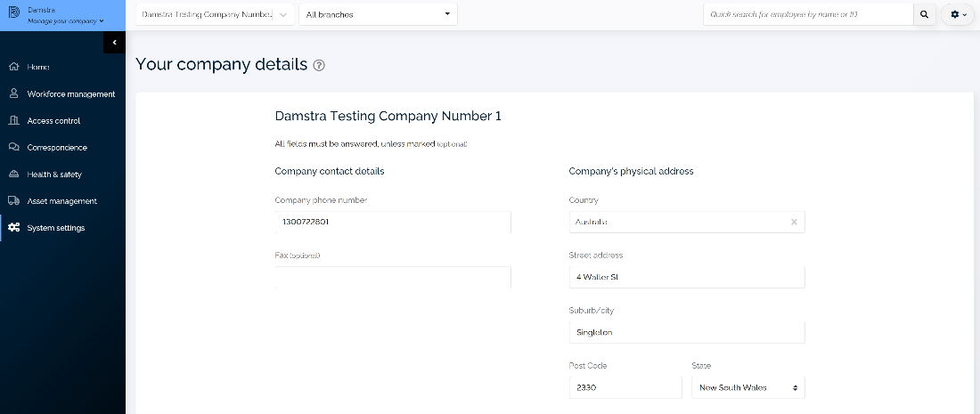Click the Suburb/city field showing Singleton
The width and height of the screenshot is (980, 414).
[687, 332]
